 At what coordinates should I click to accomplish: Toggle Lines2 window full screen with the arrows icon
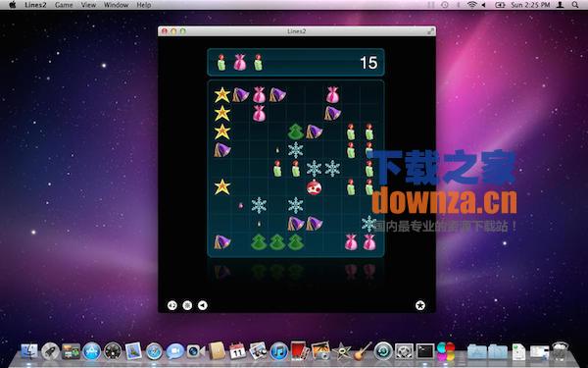pos(430,31)
